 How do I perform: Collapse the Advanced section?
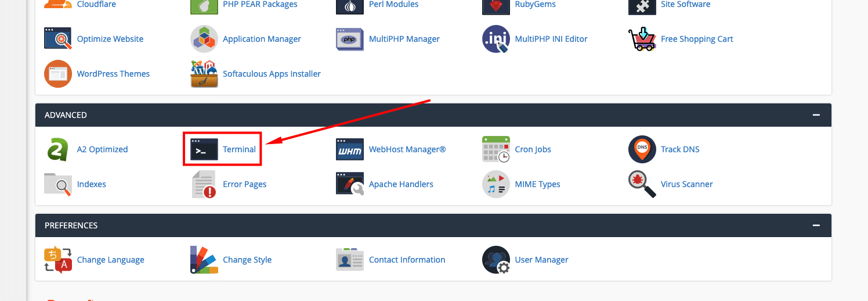(816, 115)
